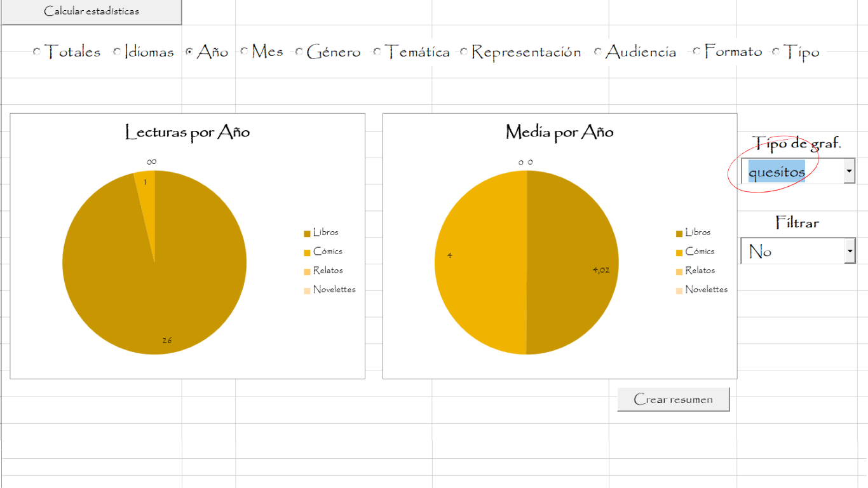Pick the Tipo radio option
This screenshot has height=488, width=868.
coord(776,52)
